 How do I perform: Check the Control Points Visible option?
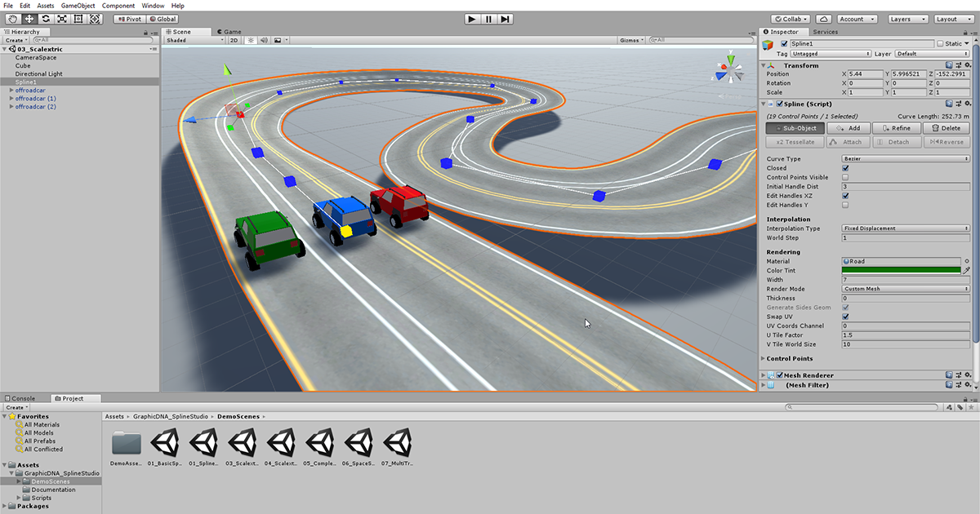[845, 177]
